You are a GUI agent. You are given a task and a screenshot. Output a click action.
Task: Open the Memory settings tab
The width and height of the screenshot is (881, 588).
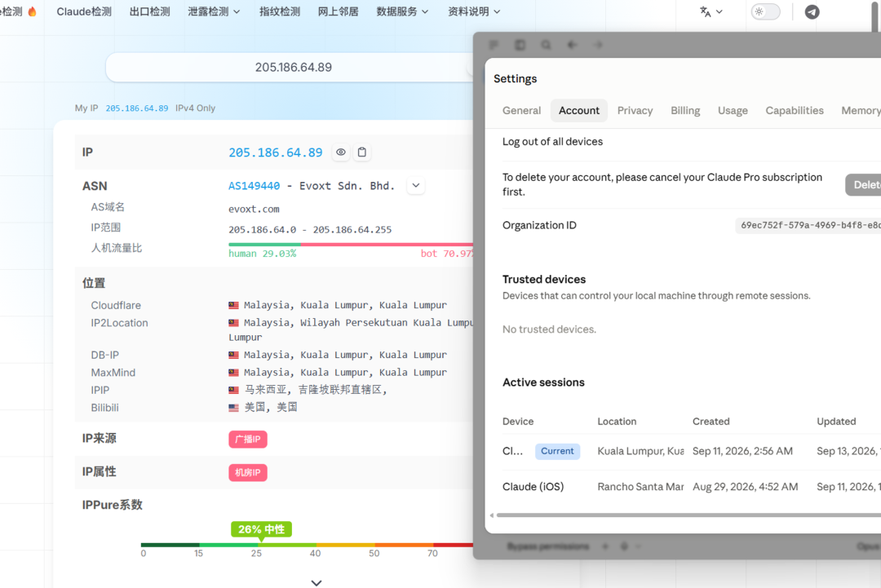860,111
